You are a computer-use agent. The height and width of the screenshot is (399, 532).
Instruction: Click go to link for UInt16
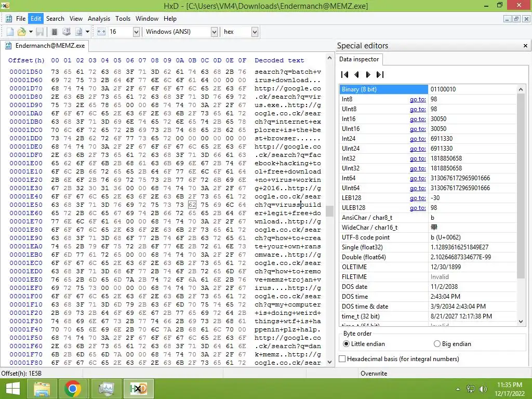pyautogui.click(x=418, y=129)
